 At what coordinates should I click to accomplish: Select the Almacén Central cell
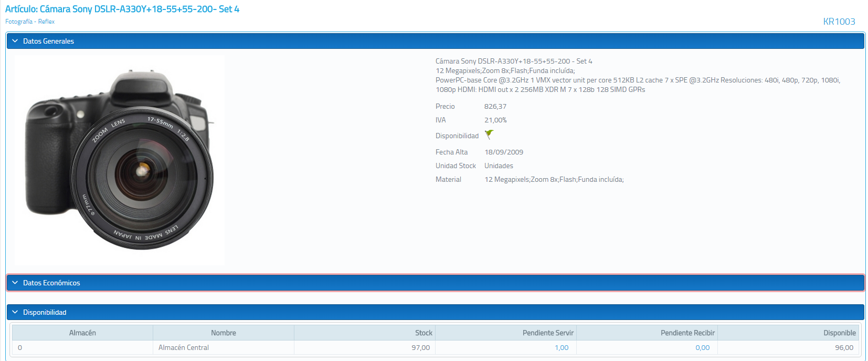(x=224, y=347)
